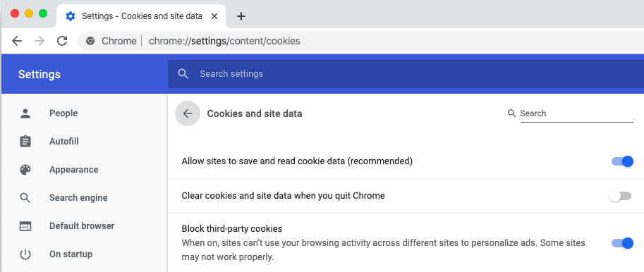644x272 pixels.
Task: Click the Default browser window icon
Action: click(x=25, y=226)
